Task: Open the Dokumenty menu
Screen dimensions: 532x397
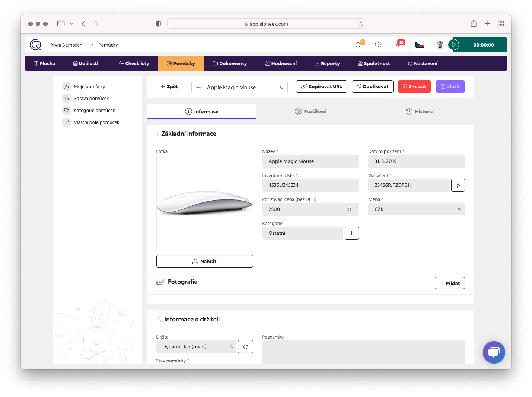Action: click(x=230, y=63)
